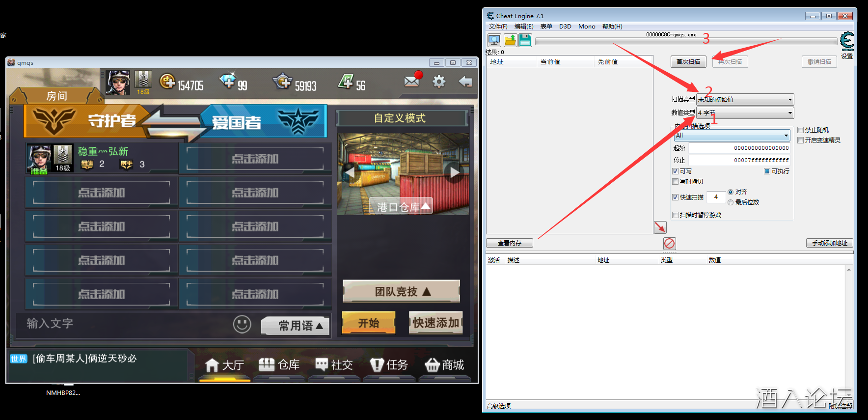Image resolution: width=868 pixels, height=420 pixels.
Task: Click the scan progress bar in Cheat Engine
Action: coord(686,42)
